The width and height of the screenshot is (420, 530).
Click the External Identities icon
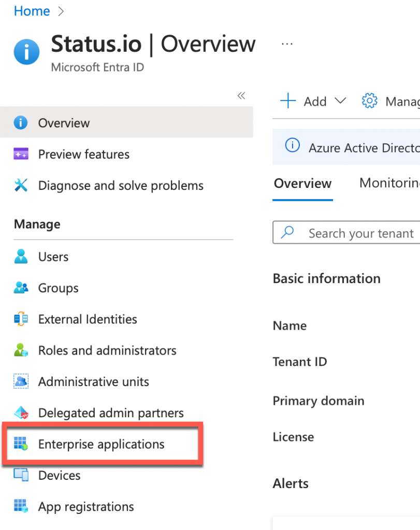(x=21, y=319)
